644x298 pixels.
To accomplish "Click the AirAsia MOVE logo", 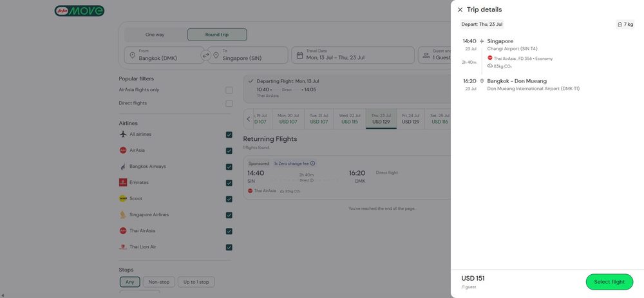I will pos(79,11).
